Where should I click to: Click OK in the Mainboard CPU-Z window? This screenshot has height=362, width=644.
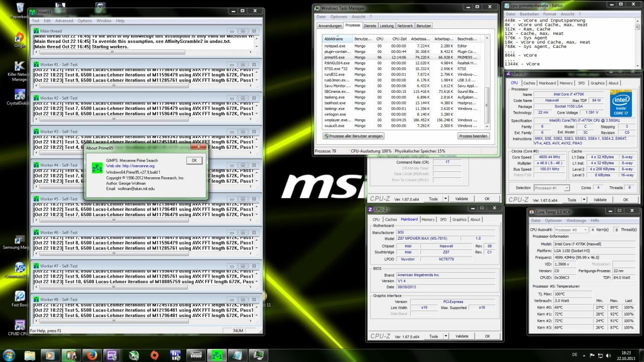(x=487, y=336)
